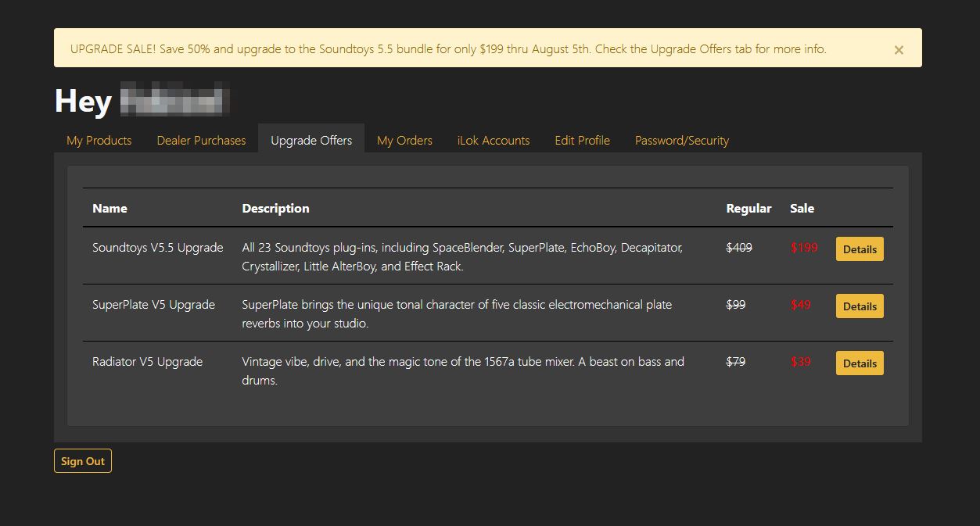Click the Description column header

coord(275,209)
